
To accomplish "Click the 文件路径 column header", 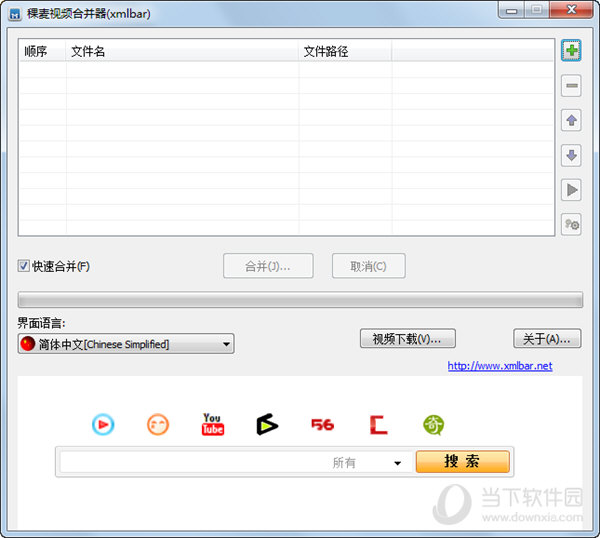I will [345, 51].
